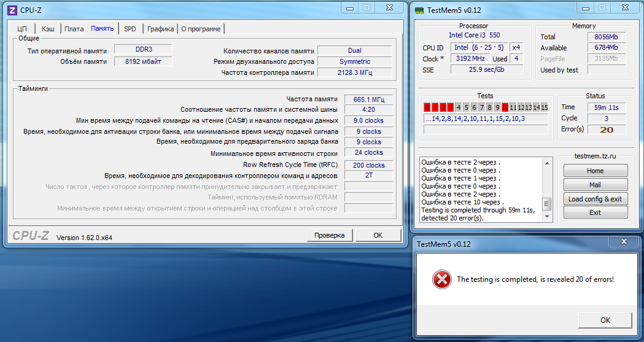Click gray test block 7
This screenshot has width=644, height=342.
pos(482,107)
